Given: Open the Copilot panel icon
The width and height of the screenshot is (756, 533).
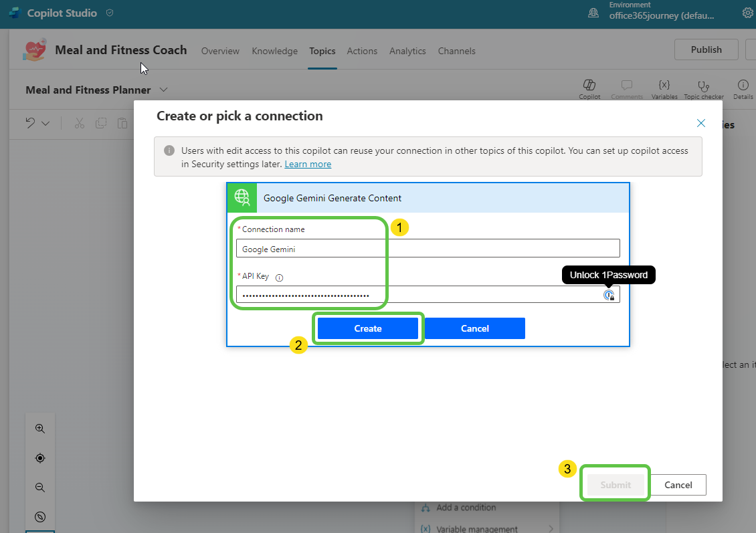Looking at the screenshot, I should click(589, 86).
